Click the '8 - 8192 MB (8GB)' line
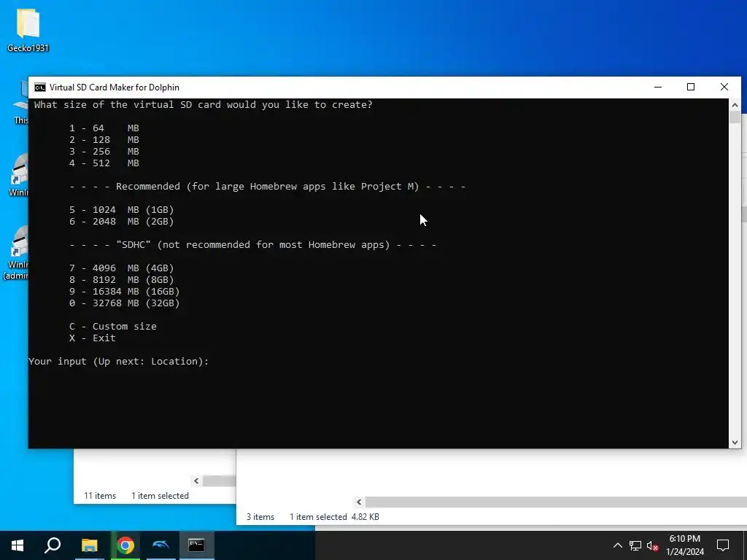747x560 pixels. pyautogui.click(x=122, y=279)
